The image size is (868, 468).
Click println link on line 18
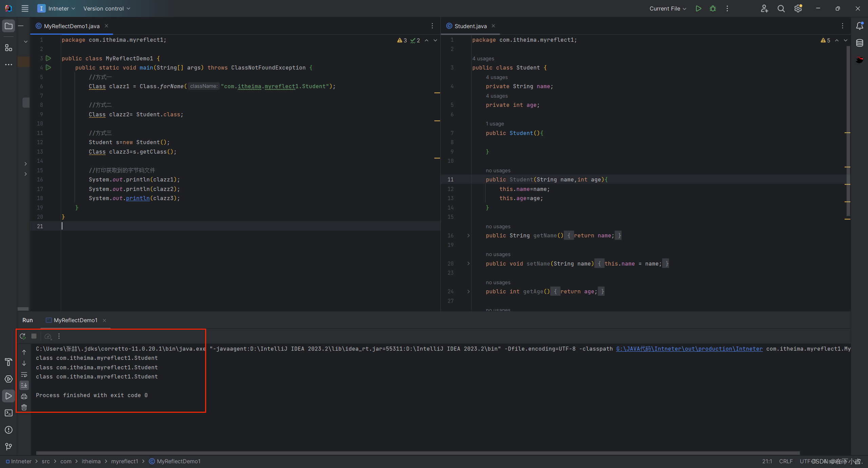click(x=138, y=198)
